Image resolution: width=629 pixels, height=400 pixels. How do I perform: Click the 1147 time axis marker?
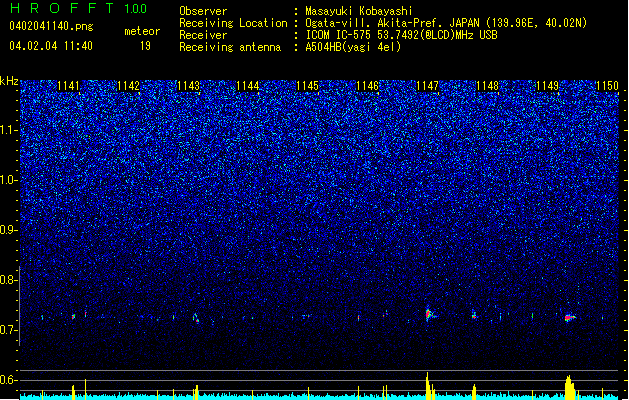click(428, 86)
